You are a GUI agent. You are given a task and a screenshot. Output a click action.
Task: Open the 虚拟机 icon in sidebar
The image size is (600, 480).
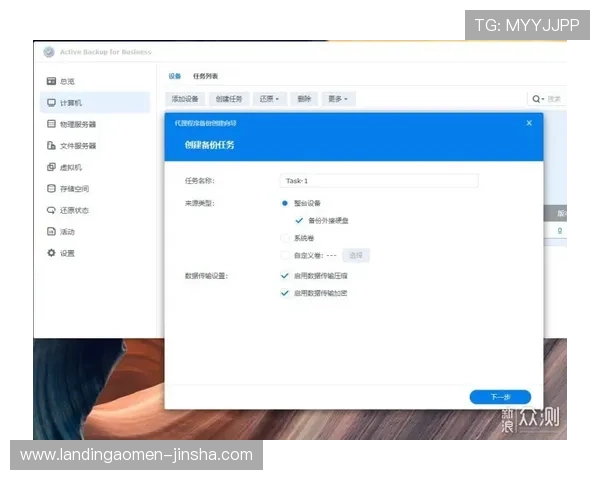pos(51,167)
